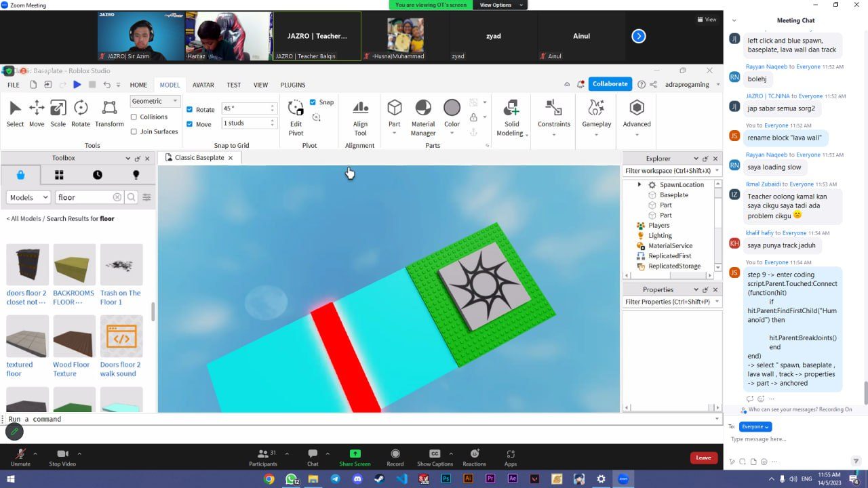Image resolution: width=868 pixels, height=488 pixels.
Task: Select the Wood Floor Texture thumbnail
Action: click(x=73, y=336)
